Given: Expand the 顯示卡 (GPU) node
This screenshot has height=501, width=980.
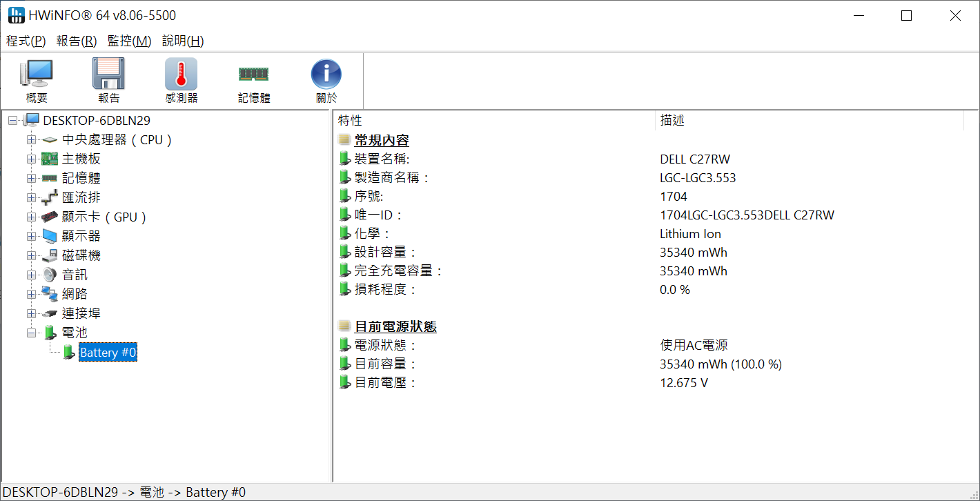Looking at the screenshot, I should point(31,217).
